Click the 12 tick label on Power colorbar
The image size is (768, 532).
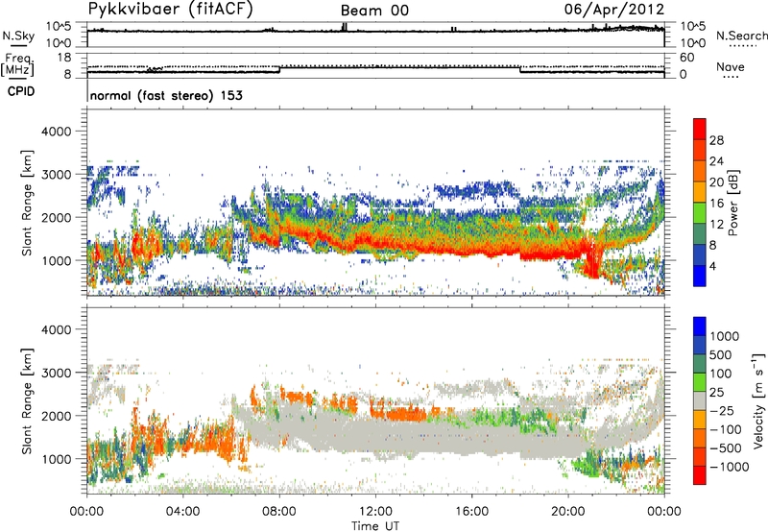click(x=716, y=224)
